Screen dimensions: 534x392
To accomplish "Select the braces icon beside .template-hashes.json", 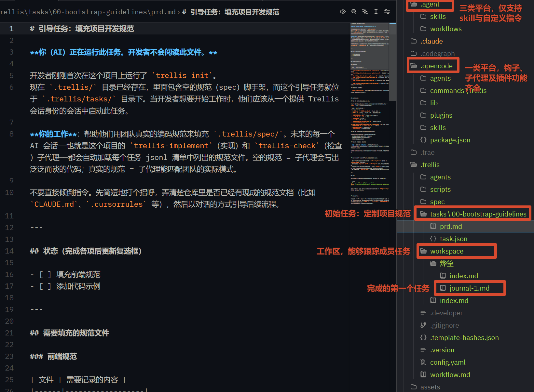I will pos(423,337).
